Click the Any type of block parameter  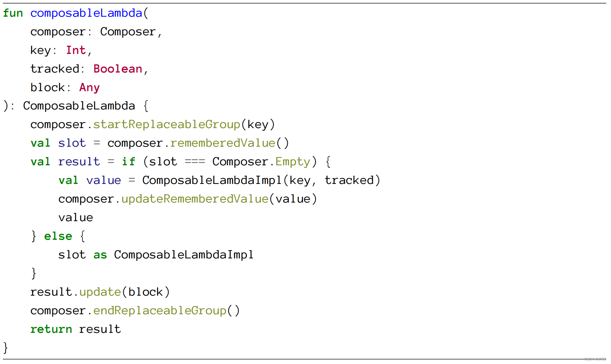89,88
